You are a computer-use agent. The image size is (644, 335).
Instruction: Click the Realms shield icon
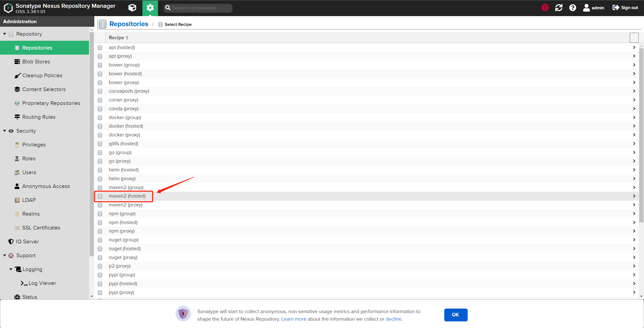click(x=17, y=214)
